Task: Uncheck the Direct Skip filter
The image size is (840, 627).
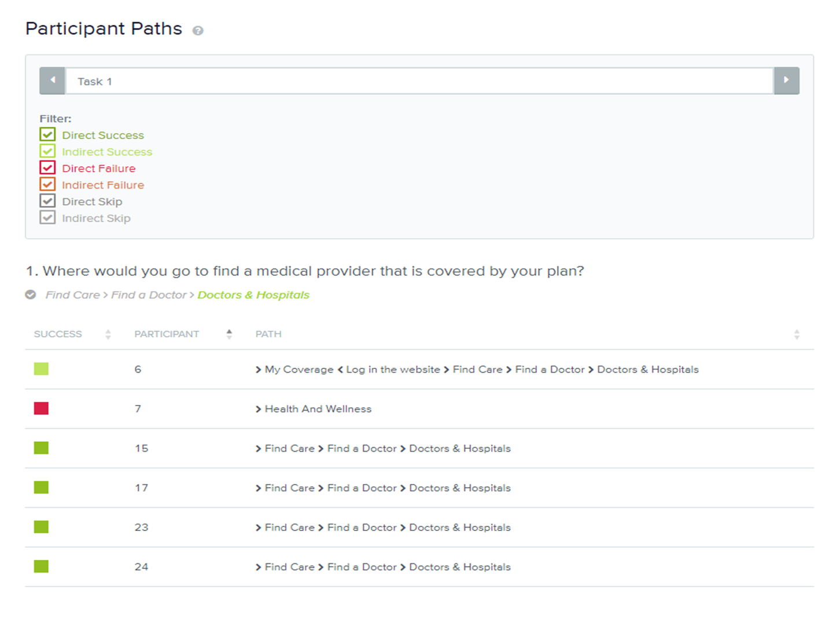Action: (47, 201)
